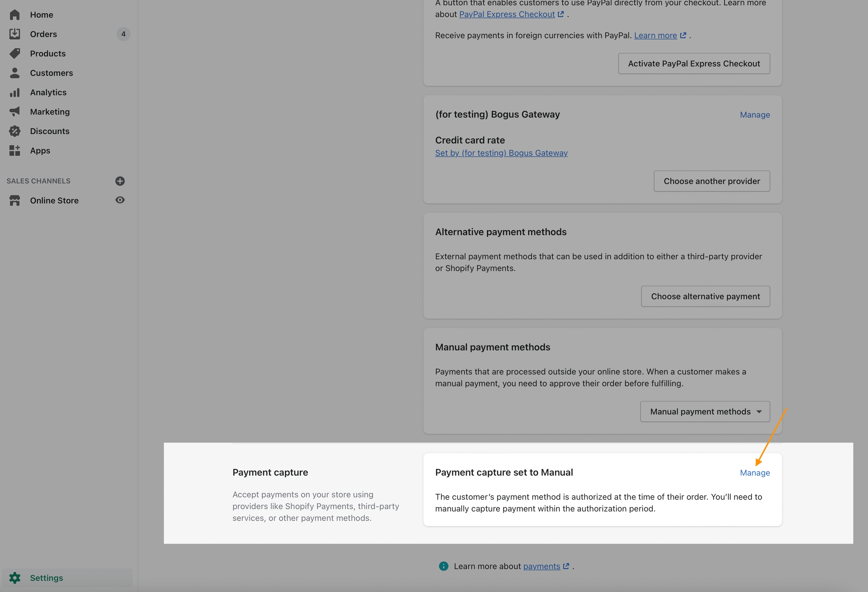Click the Discounts badge icon
The height and width of the screenshot is (592, 868).
[x=15, y=131]
